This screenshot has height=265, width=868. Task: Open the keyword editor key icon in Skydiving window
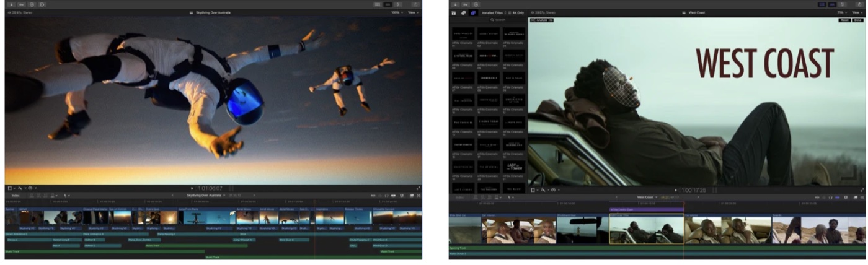tap(20, 4)
